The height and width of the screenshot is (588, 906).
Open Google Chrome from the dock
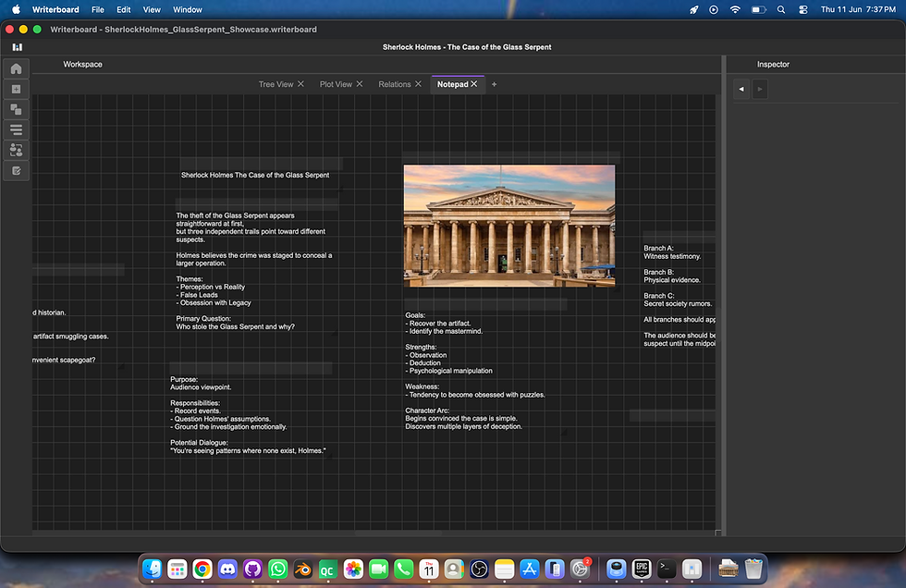(202, 570)
